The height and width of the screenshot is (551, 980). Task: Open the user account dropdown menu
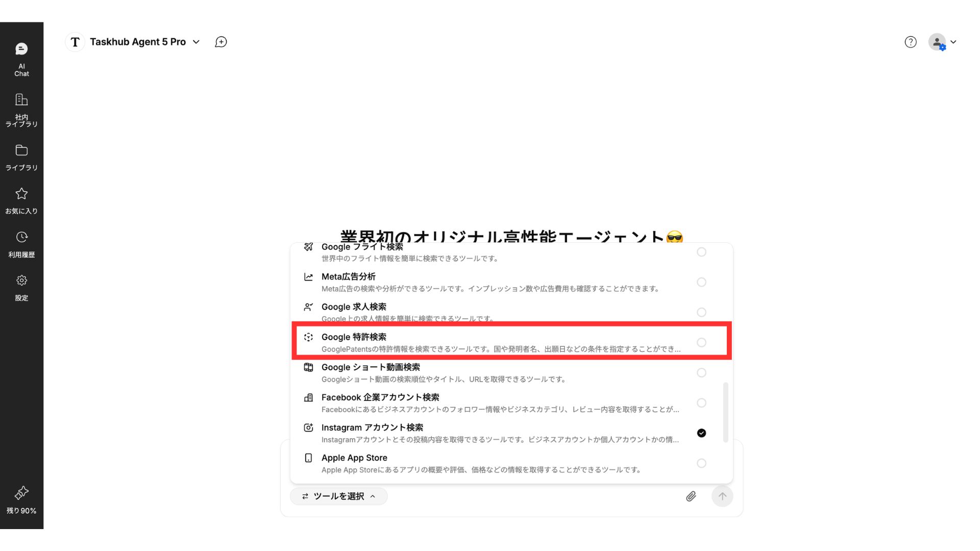click(942, 42)
